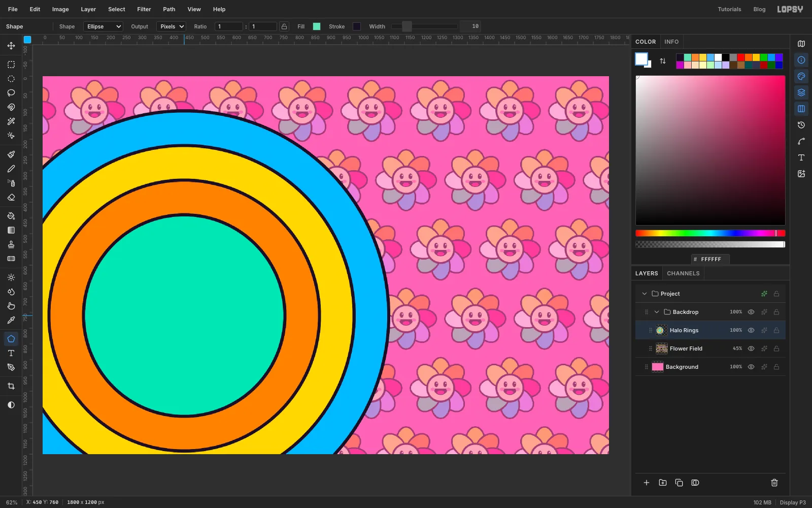Delete layer with trash icon
The image size is (812, 508).
pos(774,483)
